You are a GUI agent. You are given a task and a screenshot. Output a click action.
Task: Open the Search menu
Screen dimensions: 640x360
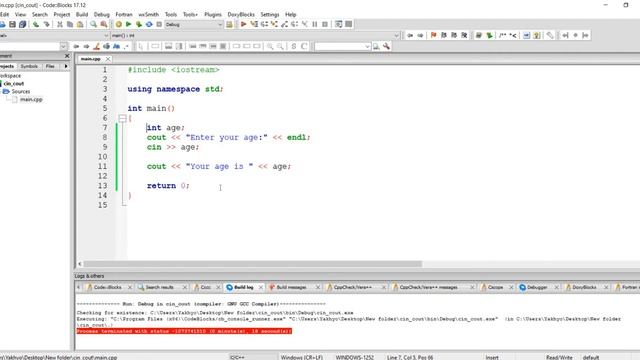click(40, 14)
